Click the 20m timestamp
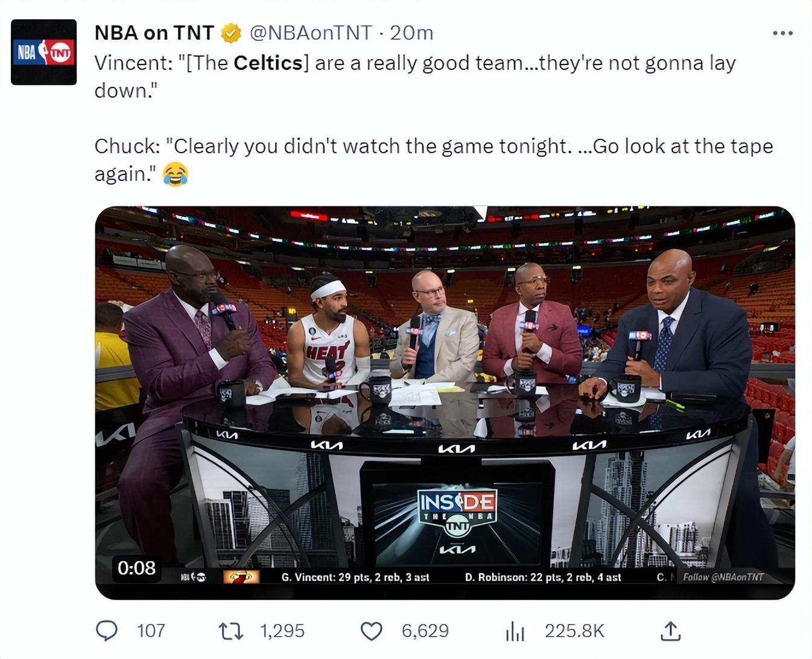The image size is (812, 659). pos(411,33)
